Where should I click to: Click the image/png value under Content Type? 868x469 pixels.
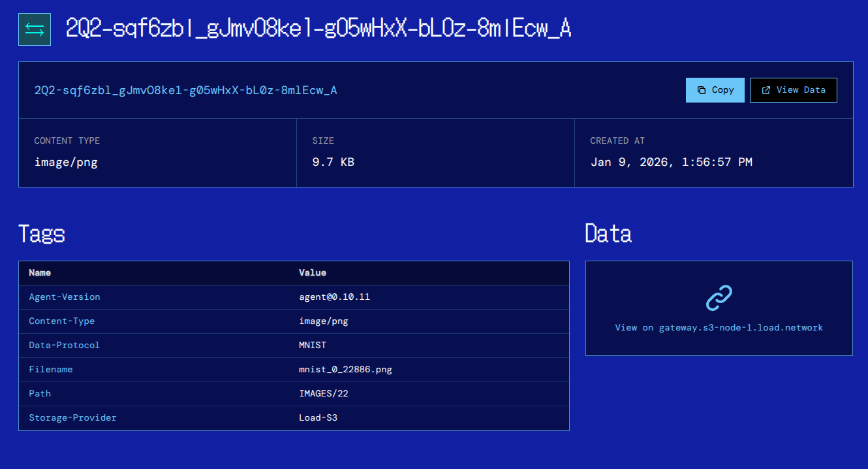pos(66,162)
